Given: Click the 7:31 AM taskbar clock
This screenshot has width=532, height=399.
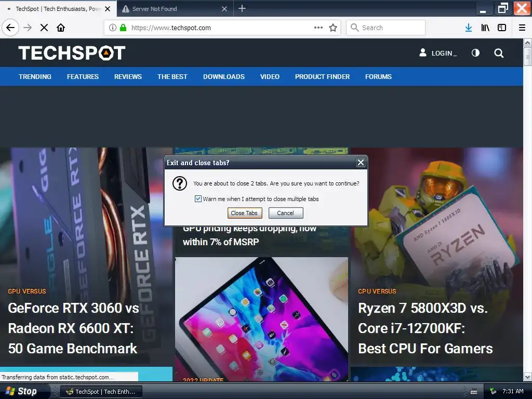Looking at the screenshot, I should point(513,391).
